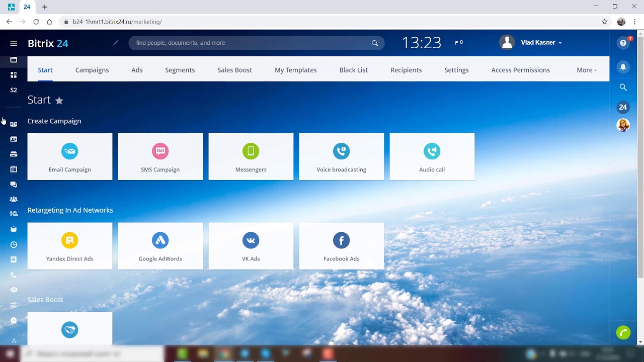Open the box cube icon in left sidebar

point(14,229)
